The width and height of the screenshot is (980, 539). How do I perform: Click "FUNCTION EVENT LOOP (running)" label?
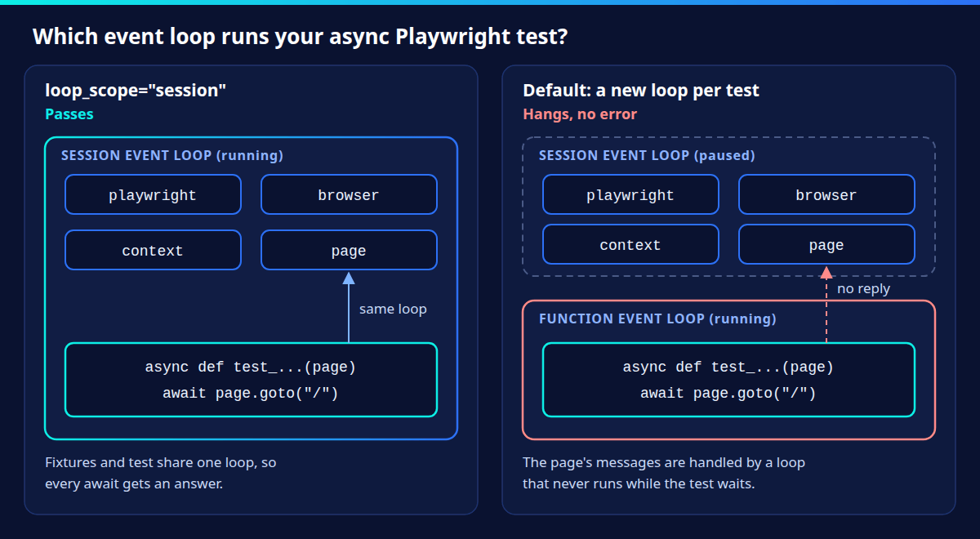pyautogui.click(x=657, y=318)
